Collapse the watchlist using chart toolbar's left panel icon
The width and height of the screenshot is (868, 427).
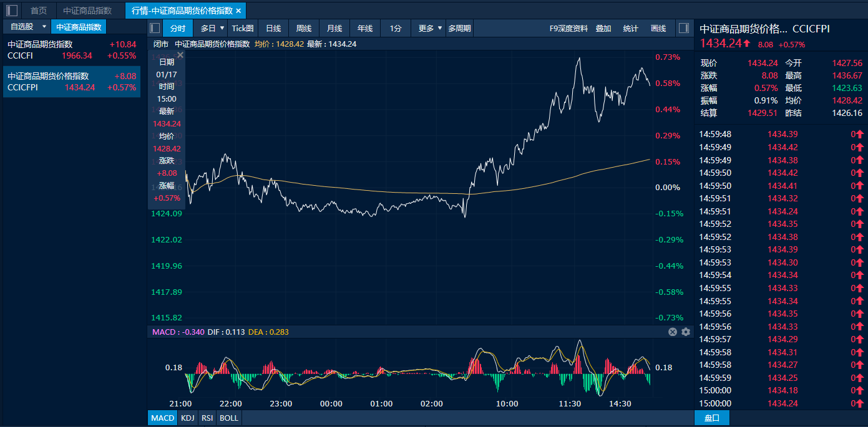[155, 28]
